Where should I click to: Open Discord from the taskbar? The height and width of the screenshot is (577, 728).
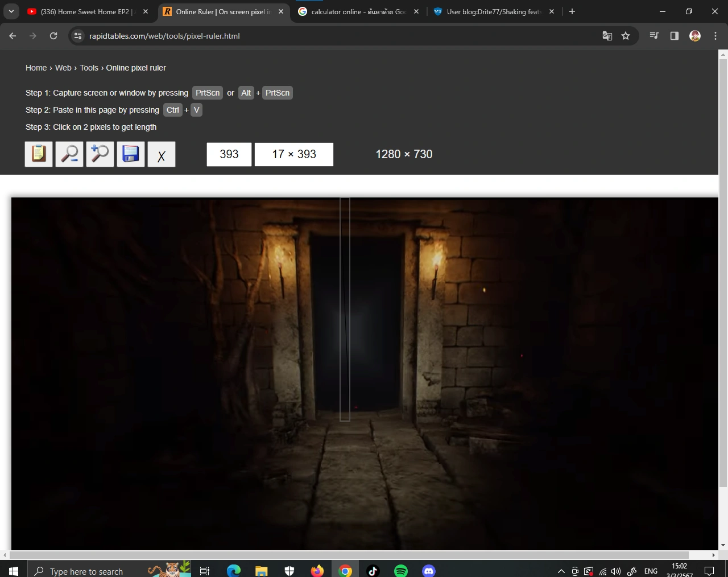(x=428, y=571)
